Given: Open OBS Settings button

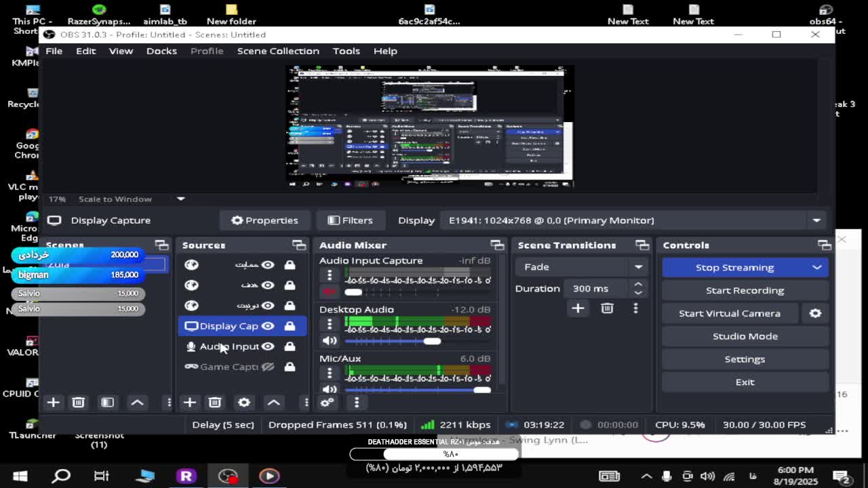Looking at the screenshot, I should (x=745, y=359).
